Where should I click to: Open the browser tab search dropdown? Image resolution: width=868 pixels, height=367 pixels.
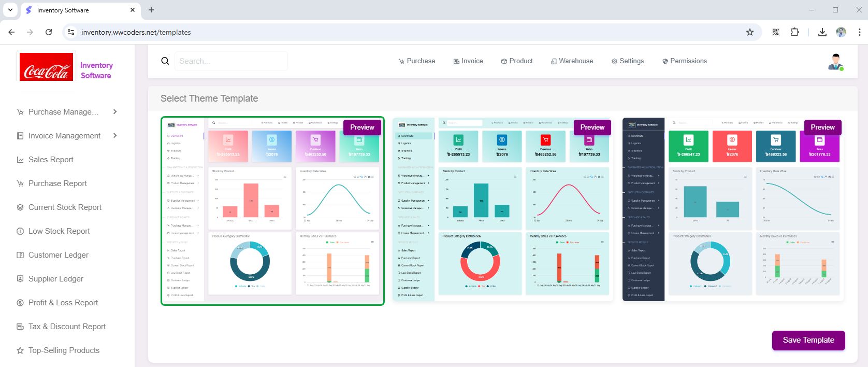pyautogui.click(x=10, y=10)
